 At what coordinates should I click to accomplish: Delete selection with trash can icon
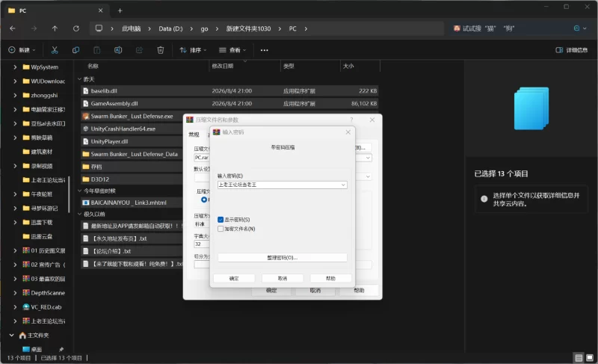tap(161, 50)
